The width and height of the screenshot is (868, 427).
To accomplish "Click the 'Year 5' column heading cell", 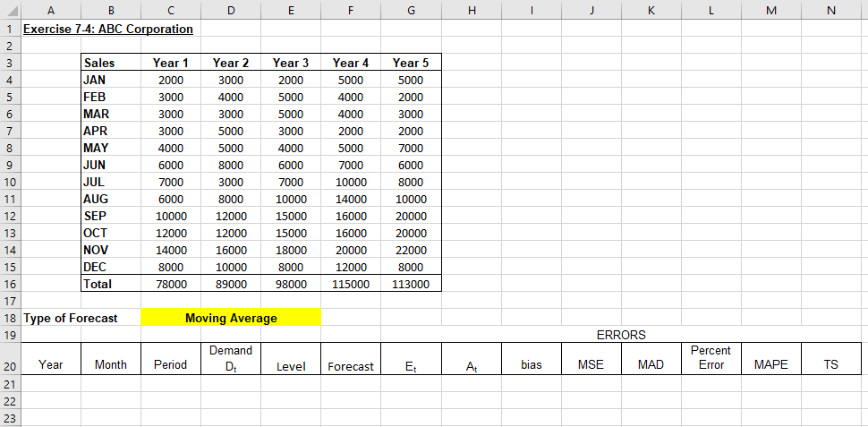I will [x=411, y=63].
